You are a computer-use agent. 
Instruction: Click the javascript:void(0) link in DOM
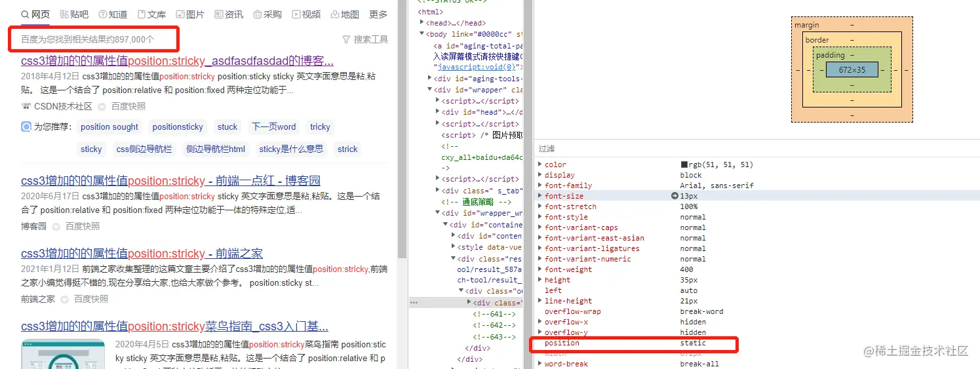coord(477,67)
